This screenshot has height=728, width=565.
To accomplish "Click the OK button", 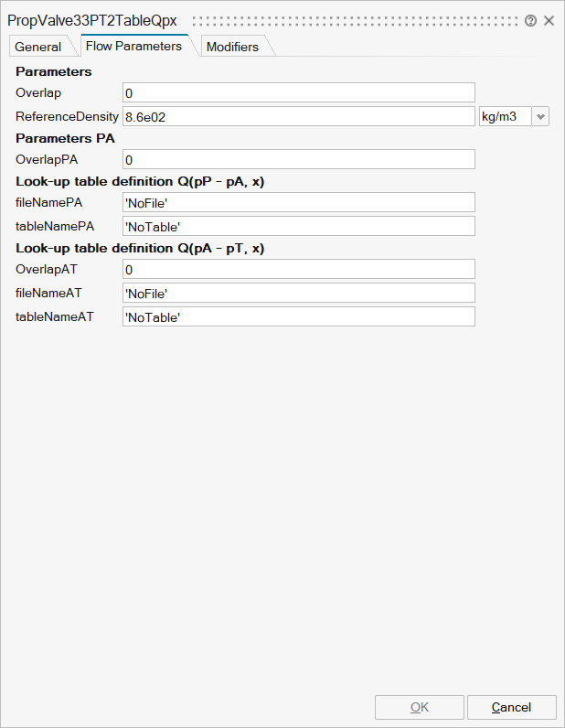I will click(420, 707).
